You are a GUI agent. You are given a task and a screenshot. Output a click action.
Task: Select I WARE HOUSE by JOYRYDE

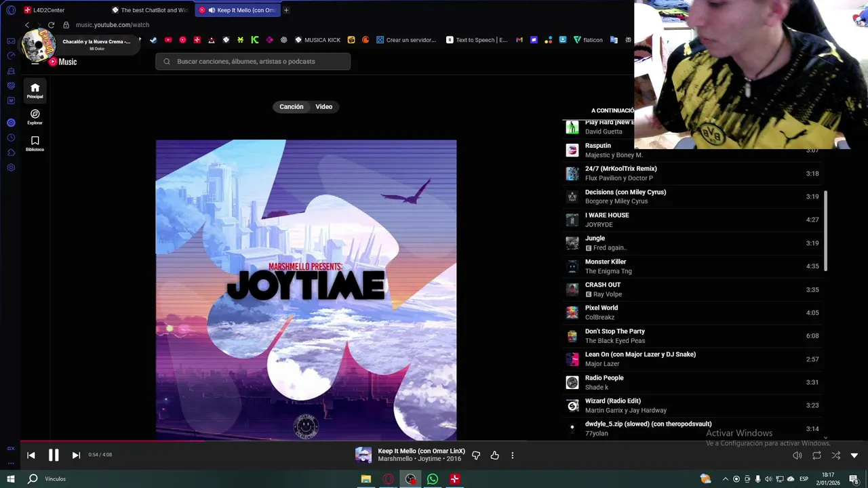692,220
